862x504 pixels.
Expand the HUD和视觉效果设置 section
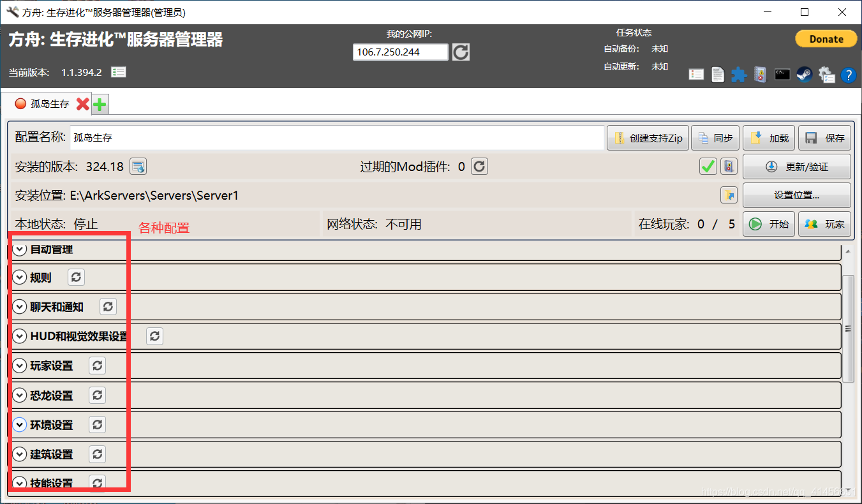[20, 336]
